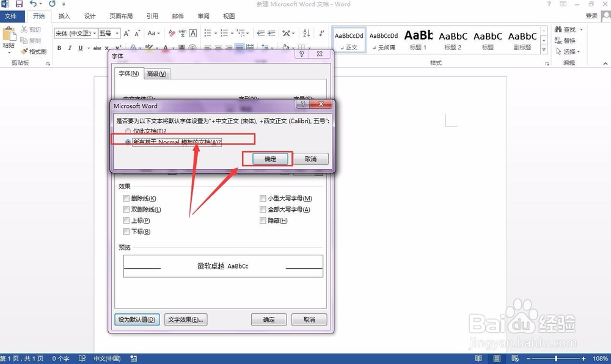611x364 pixels.
Task: Click Set As Default 设为默认值 button
Action: coord(137,319)
